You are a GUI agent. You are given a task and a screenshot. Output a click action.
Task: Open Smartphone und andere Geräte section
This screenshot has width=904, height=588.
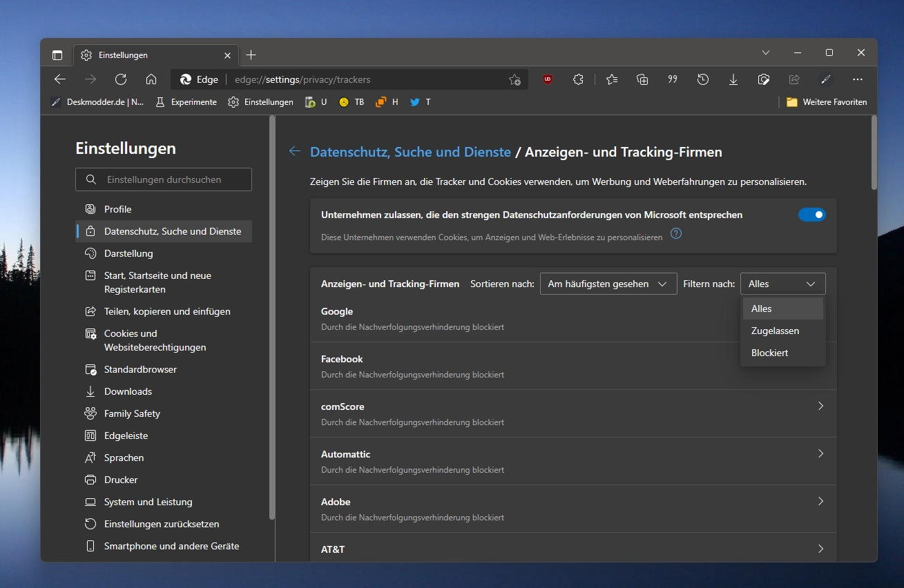click(x=164, y=546)
